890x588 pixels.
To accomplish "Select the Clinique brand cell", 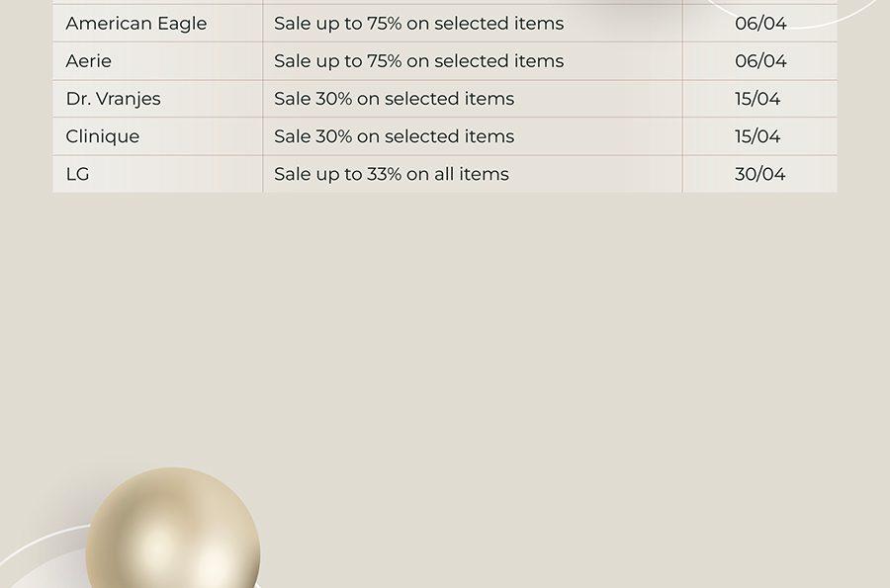I will coord(158,136).
